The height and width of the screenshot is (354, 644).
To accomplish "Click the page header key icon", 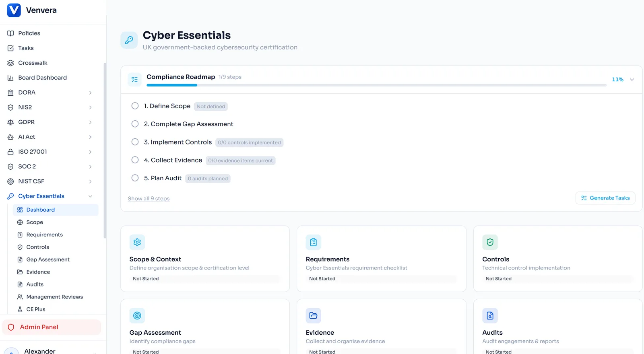I will [129, 40].
